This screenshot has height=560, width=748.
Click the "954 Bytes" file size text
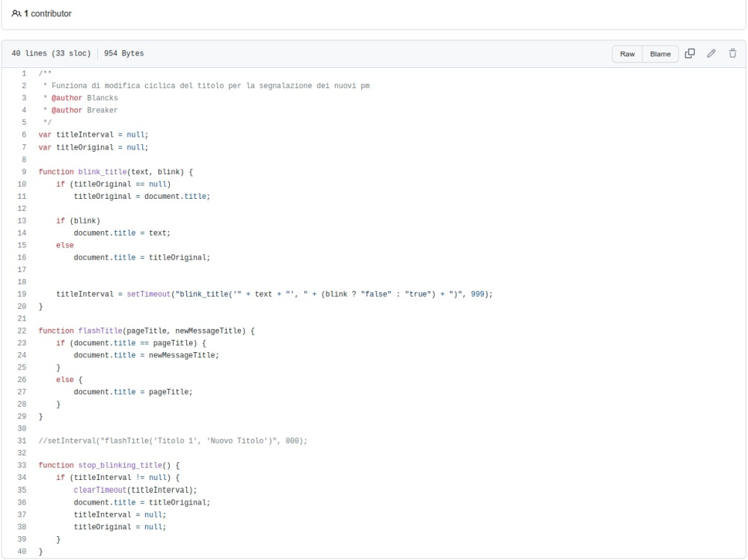click(124, 53)
